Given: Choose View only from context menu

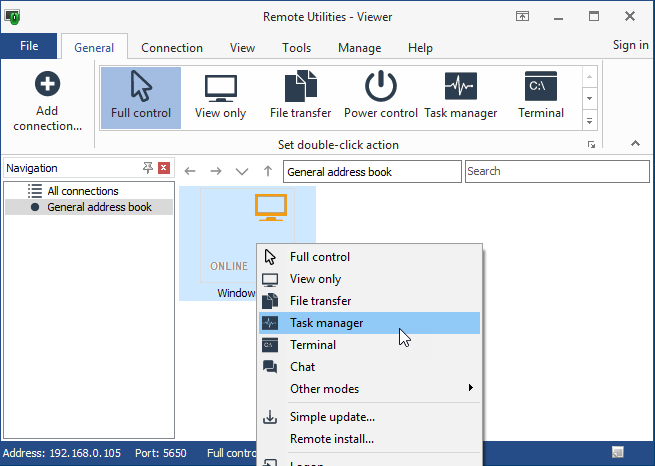Looking at the screenshot, I should tap(369, 279).
